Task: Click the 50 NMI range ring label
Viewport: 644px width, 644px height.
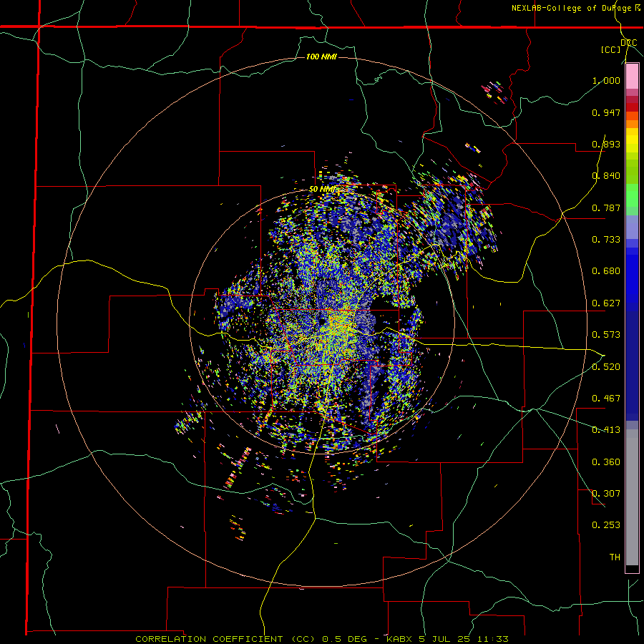Action: pos(322,190)
